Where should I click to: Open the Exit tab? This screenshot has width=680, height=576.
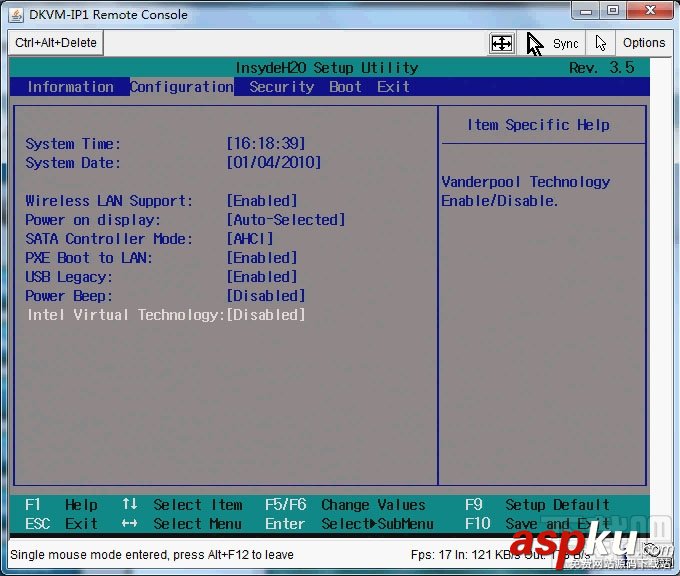coord(393,87)
